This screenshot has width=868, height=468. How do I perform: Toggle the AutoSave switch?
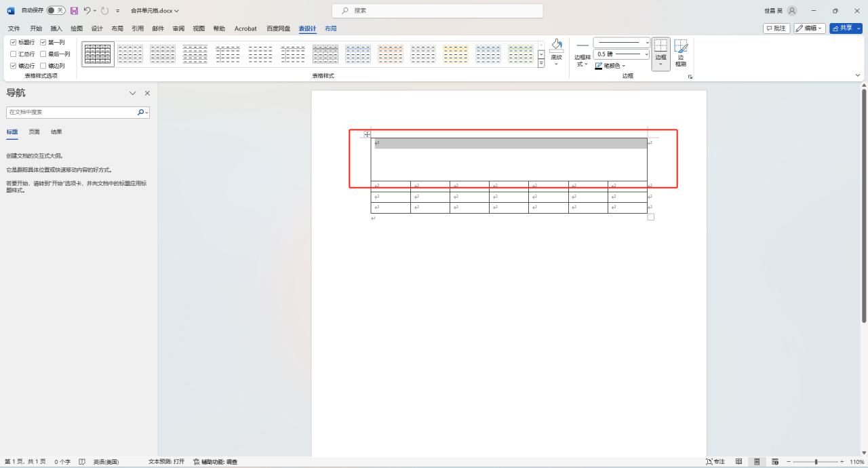tap(56, 11)
